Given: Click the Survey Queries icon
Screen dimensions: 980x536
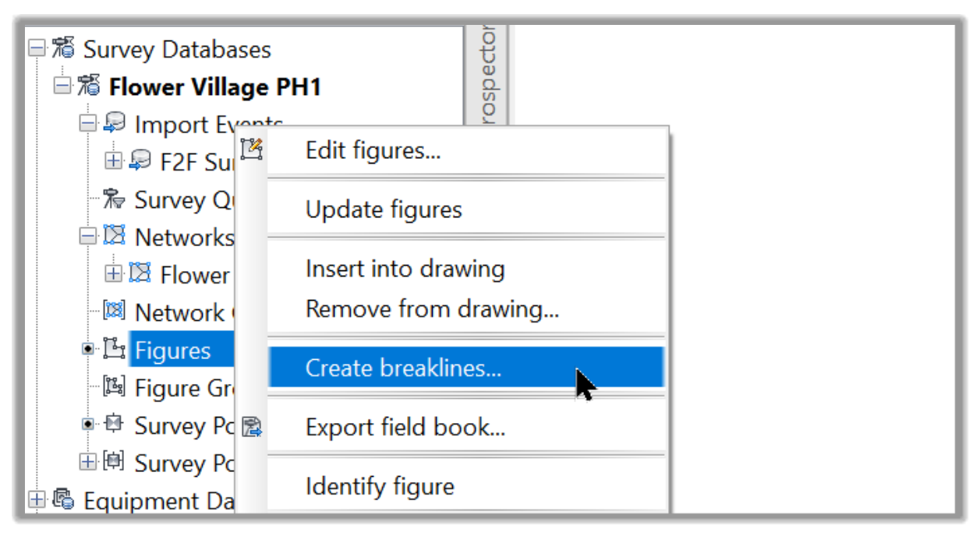Looking at the screenshot, I should pos(114,199).
